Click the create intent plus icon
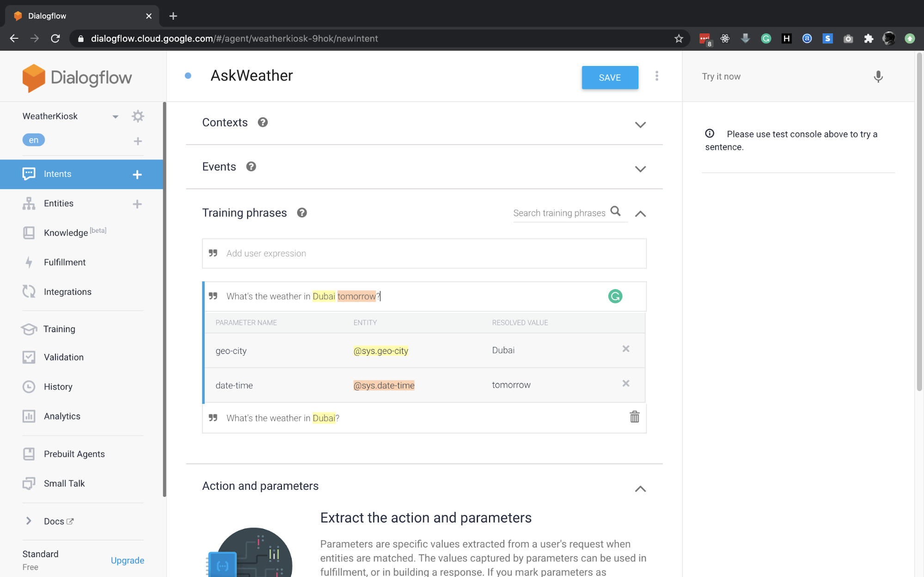 [137, 174]
